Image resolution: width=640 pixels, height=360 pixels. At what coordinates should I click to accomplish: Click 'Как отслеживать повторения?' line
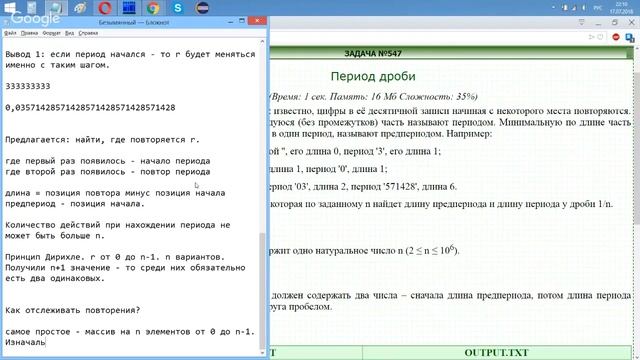coord(73,310)
